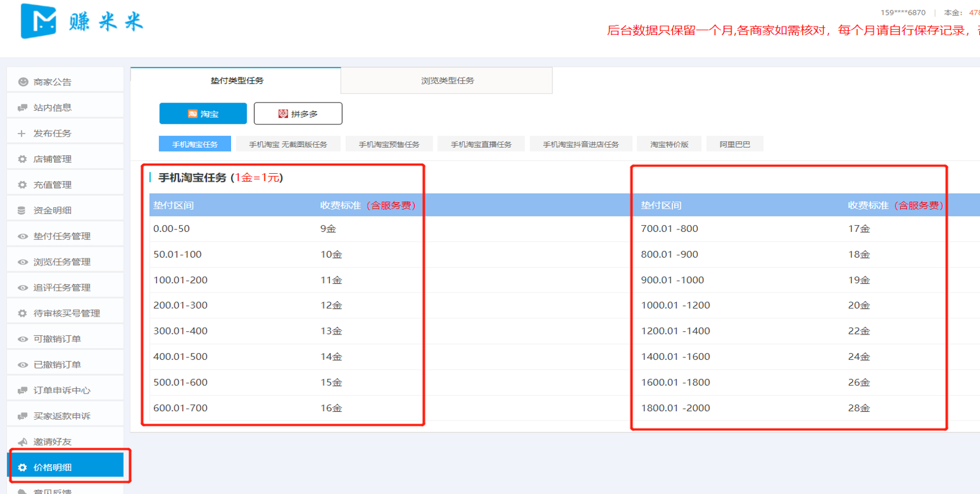Click the eye icon beside 可撤销订单

click(23, 339)
